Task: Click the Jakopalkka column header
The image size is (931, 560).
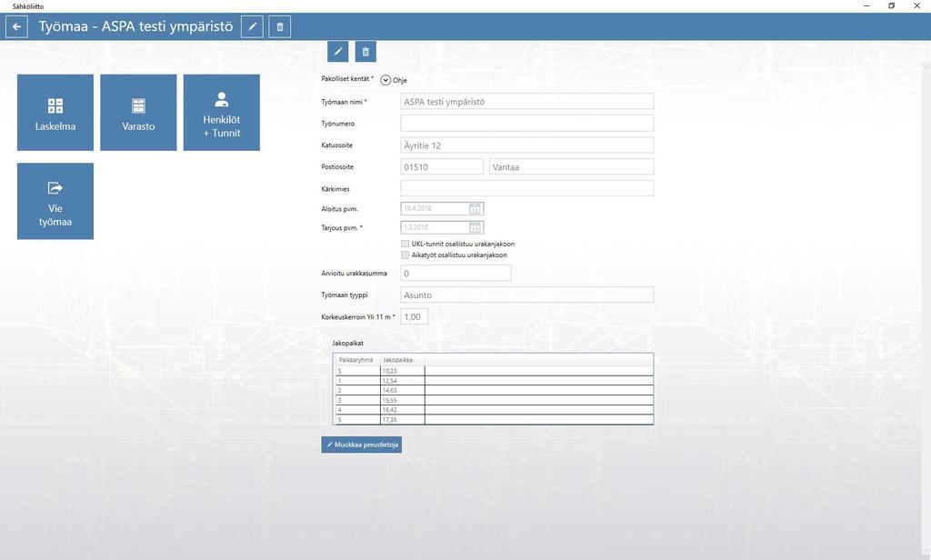Action: [x=402, y=360]
